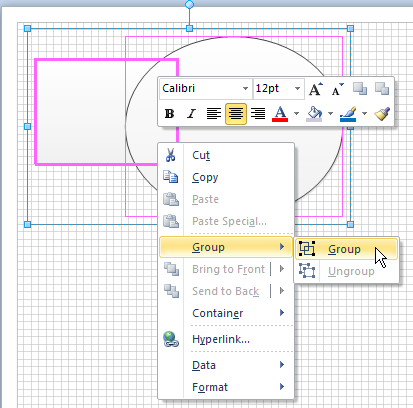Image resolution: width=413 pixels, height=408 pixels.
Task: Toggle Bold formatting
Action: click(x=169, y=114)
